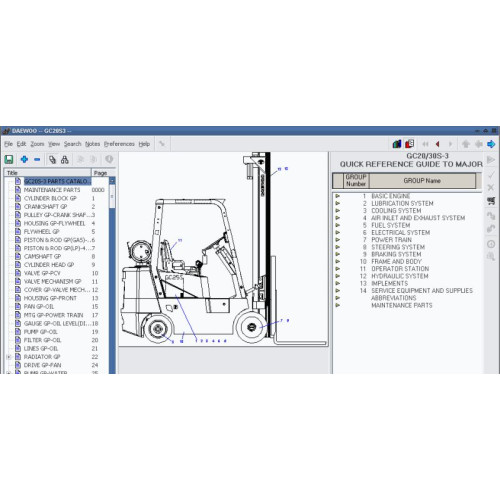Click BRAKING SYSTEM group entry
This screenshot has height=500, width=500.
pyautogui.click(x=396, y=254)
